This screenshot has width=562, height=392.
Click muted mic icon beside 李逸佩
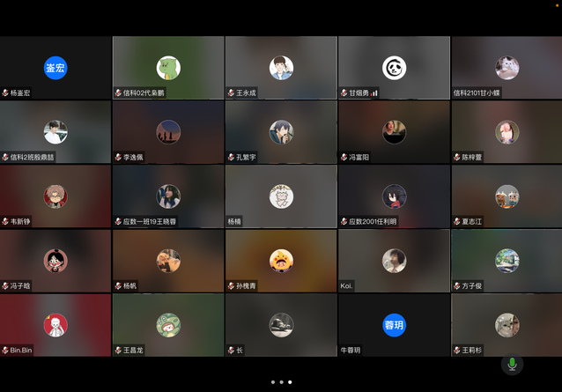pyautogui.click(x=118, y=157)
